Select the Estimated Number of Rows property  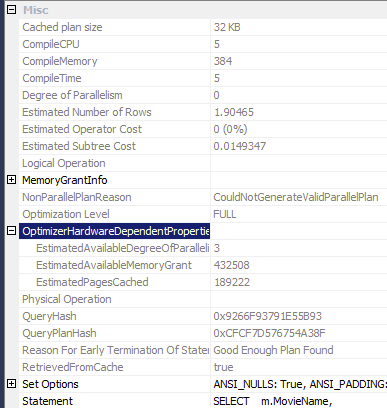[87, 112]
